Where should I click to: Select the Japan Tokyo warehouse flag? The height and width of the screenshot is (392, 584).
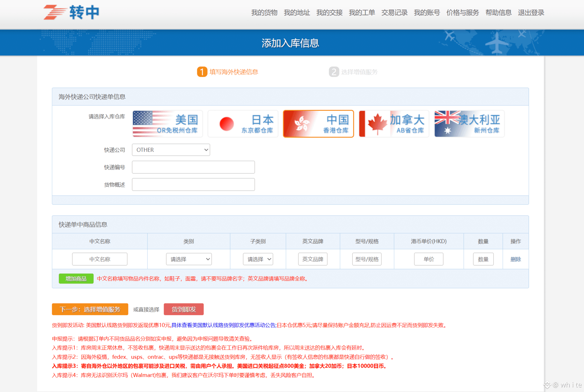pyautogui.click(x=243, y=124)
